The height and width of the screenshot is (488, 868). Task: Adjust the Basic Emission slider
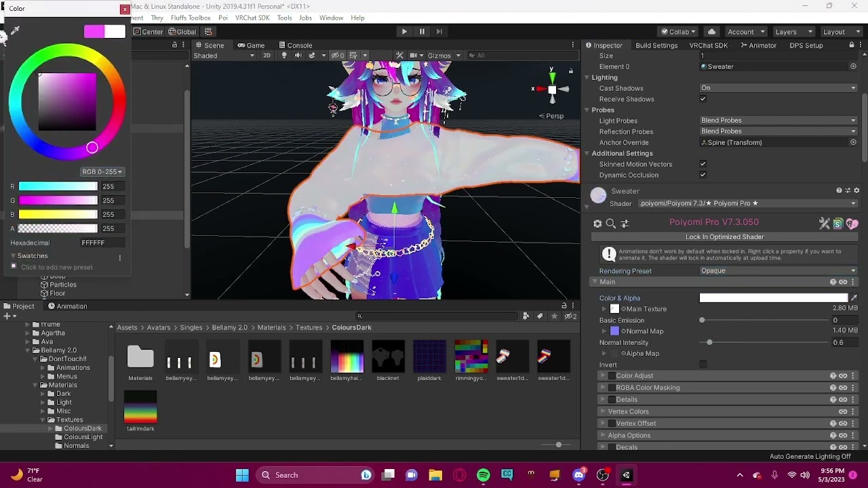[x=764, y=320]
